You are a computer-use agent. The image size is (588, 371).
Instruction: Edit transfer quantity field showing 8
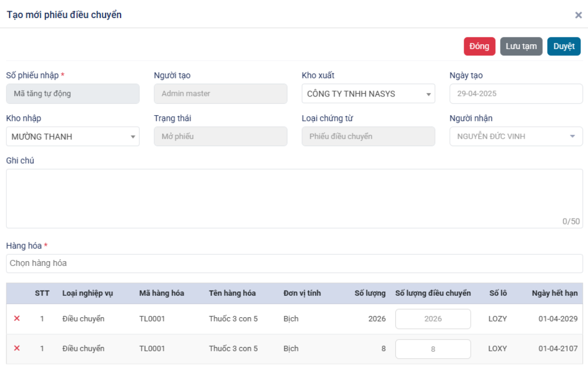(x=433, y=349)
